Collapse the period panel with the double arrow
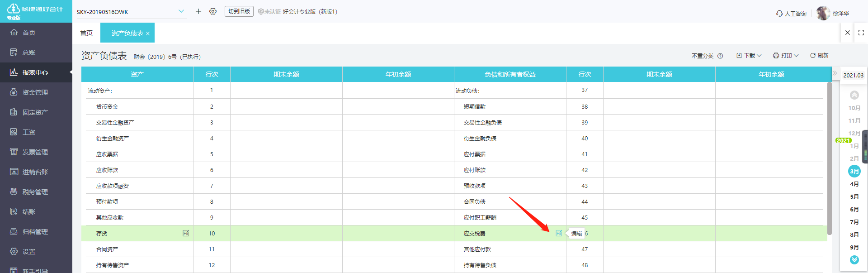Image resolution: width=868 pixels, height=273 pixels. point(835,73)
